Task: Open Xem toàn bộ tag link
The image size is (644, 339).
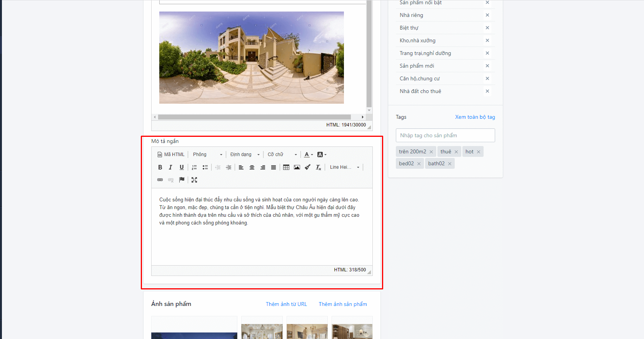Action: click(475, 117)
